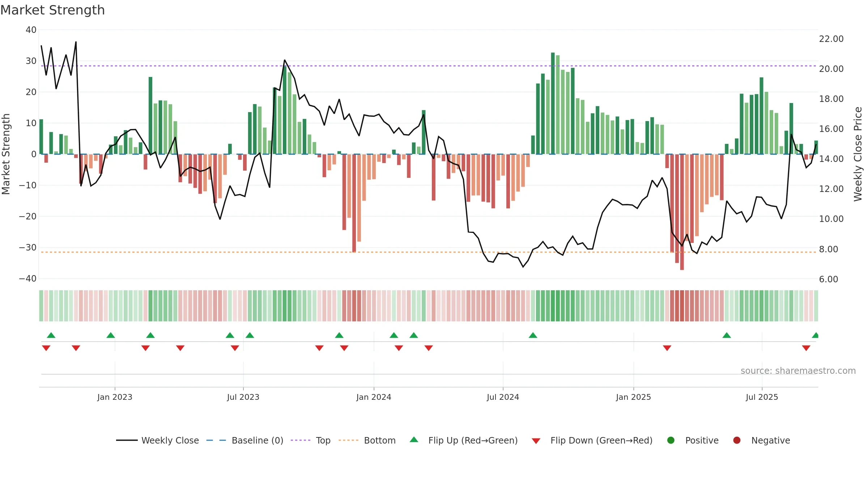The width and height of the screenshot is (868, 488).
Task: Click the Jan 2024 axis label
Action: (374, 397)
